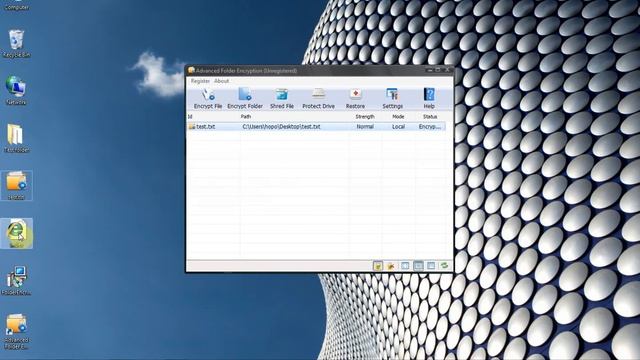
Task: Open the Protect Drive tool
Action: pos(318,99)
